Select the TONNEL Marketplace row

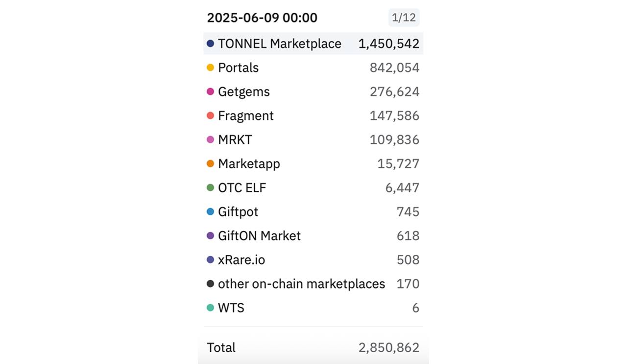pyautogui.click(x=313, y=44)
